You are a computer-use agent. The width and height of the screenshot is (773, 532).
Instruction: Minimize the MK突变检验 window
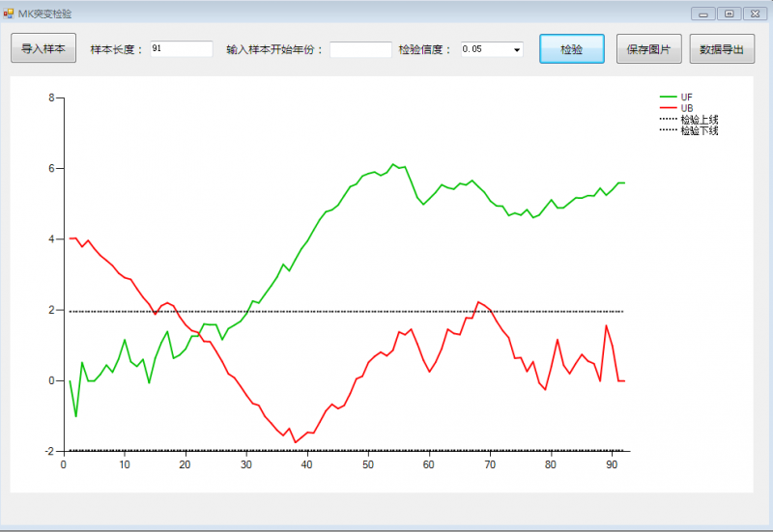pos(702,14)
